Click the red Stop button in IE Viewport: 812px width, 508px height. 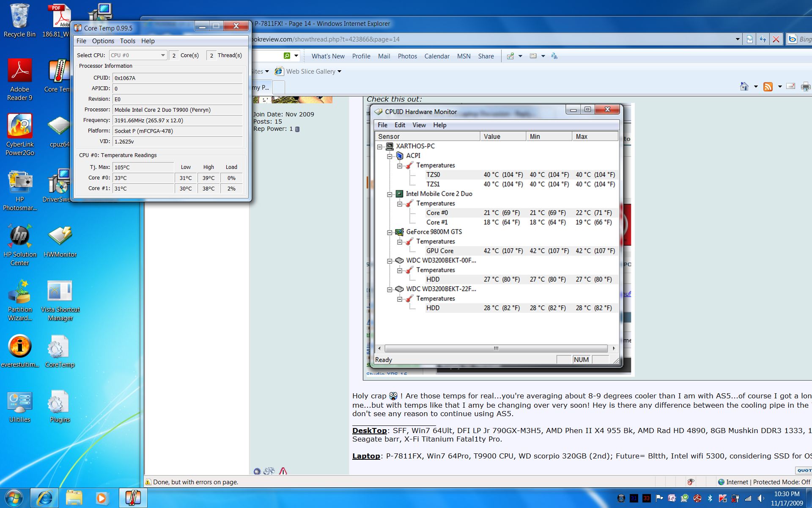(x=776, y=39)
